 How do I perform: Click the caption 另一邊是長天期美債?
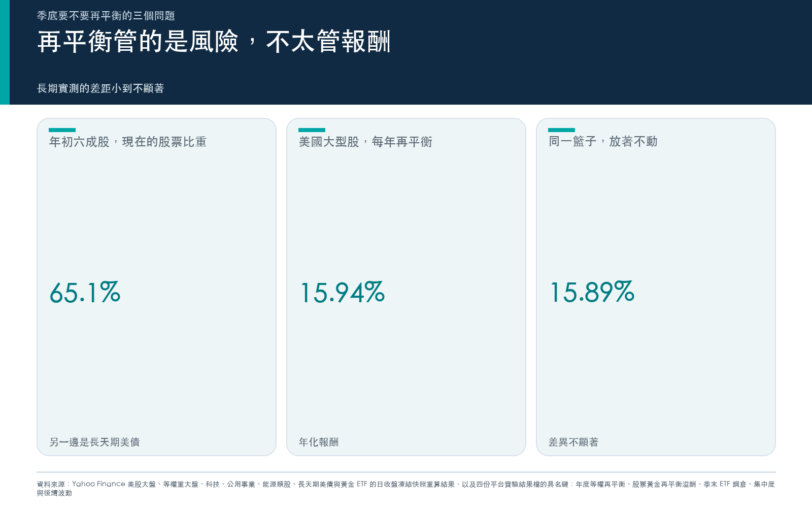[x=94, y=442]
